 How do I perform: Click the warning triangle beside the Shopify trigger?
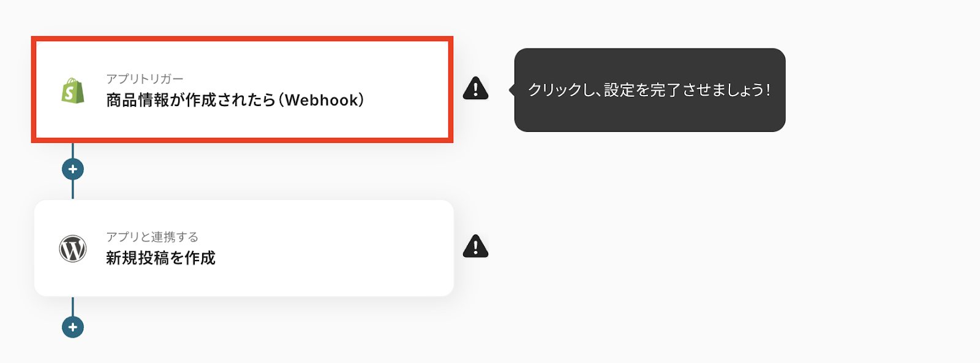tap(475, 88)
